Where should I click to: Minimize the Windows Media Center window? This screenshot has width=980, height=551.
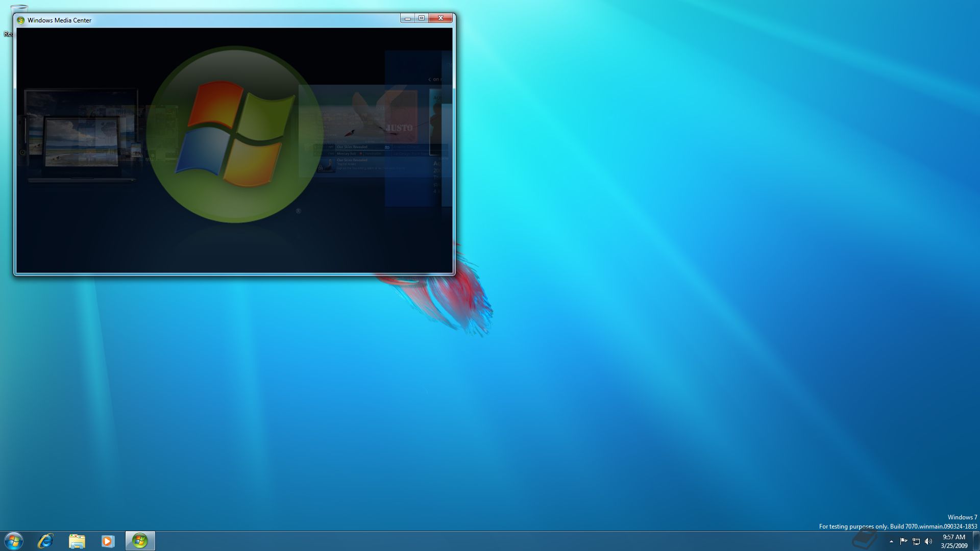[407, 18]
